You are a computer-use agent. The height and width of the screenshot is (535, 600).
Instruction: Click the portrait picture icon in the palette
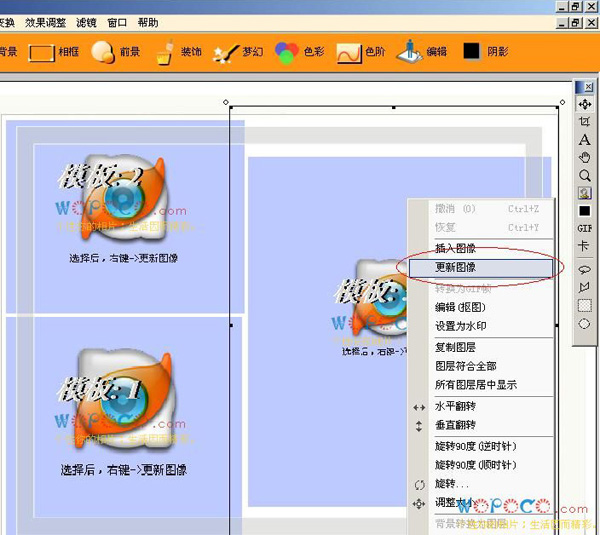pyautogui.click(x=584, y=193)
